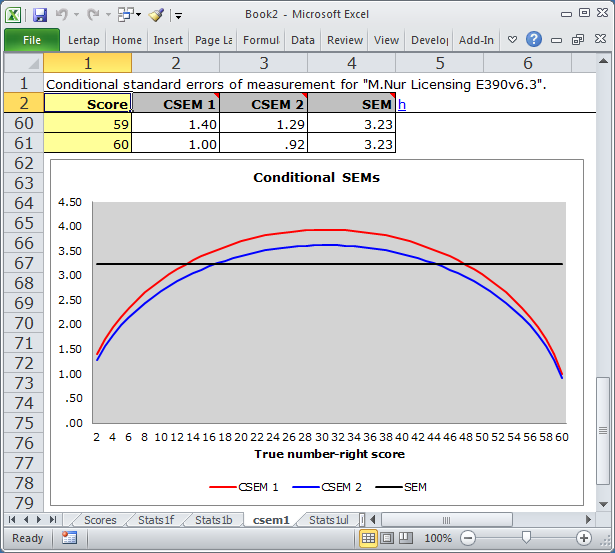Click the workbook restore window icon
This screenshot has height=553, width=615.
coord(578,40)
